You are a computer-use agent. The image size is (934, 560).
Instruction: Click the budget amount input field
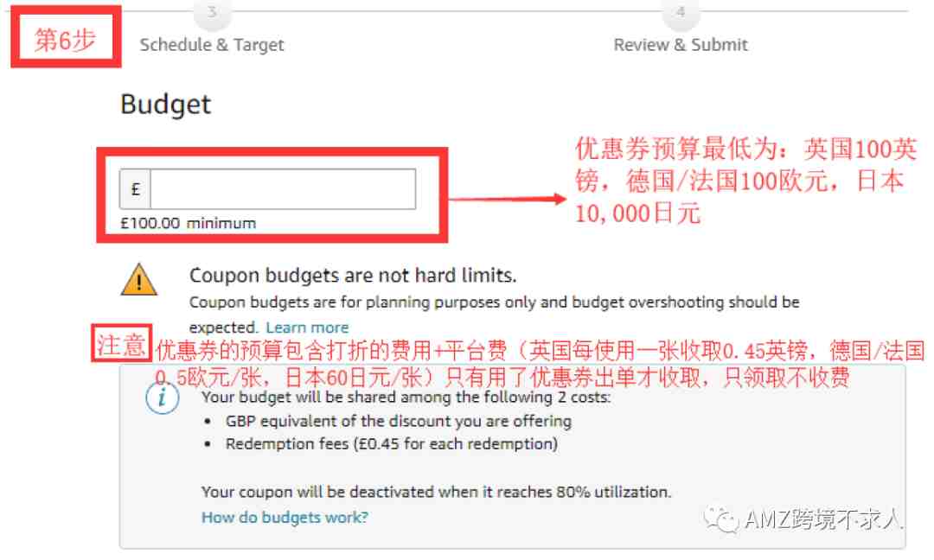click(283, 189)
